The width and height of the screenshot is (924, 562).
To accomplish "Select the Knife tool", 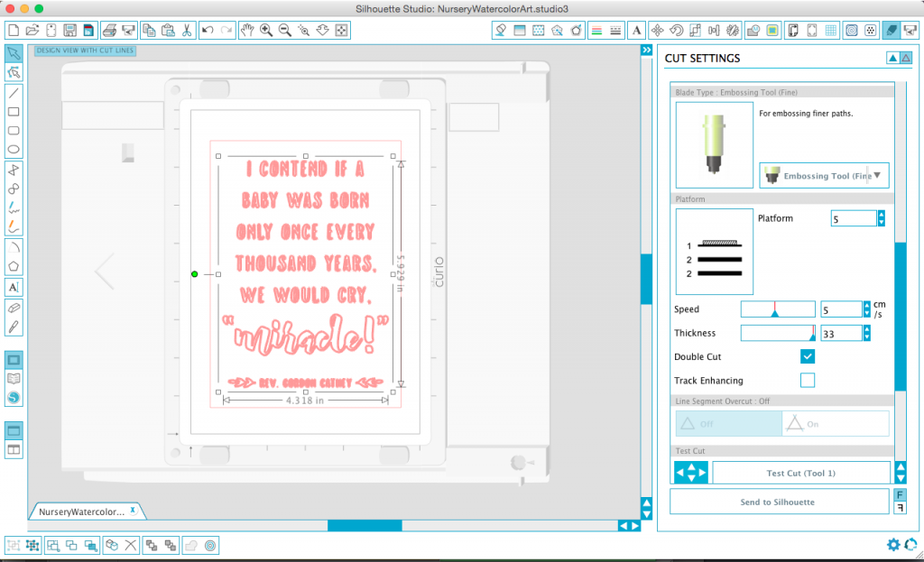I will point(14,327).
